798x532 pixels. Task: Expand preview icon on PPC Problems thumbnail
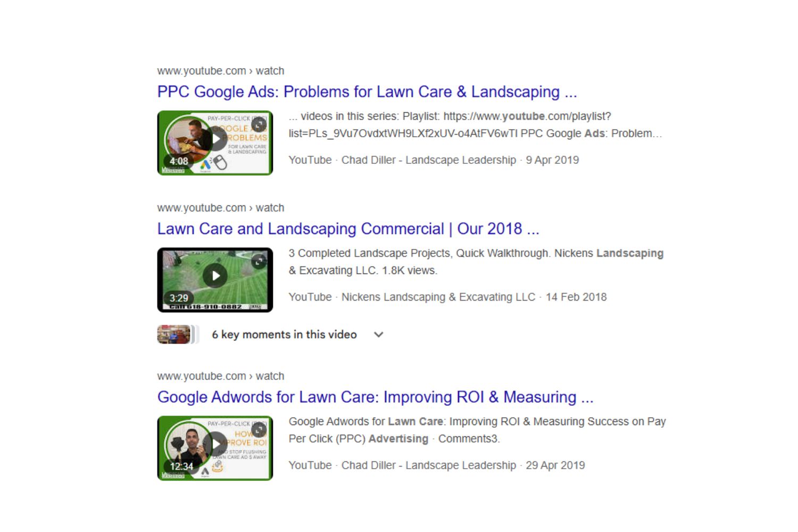click(259, 124)
